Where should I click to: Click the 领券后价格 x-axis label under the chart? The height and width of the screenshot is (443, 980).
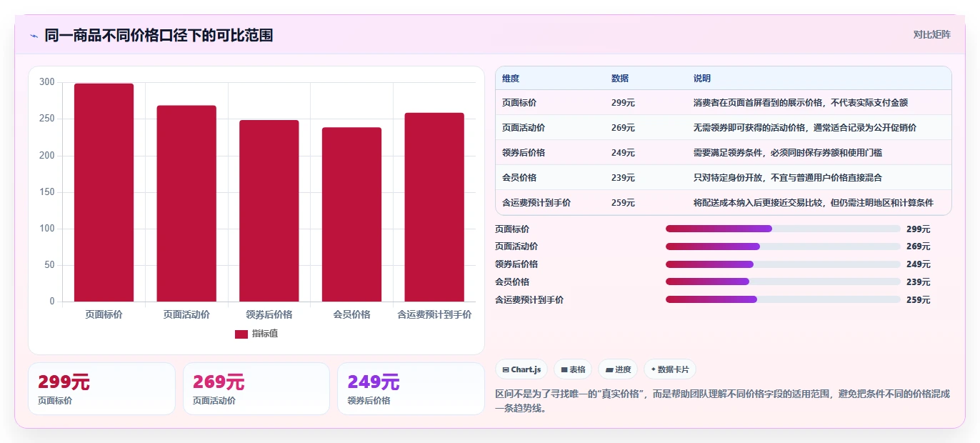tap(269, 314)
